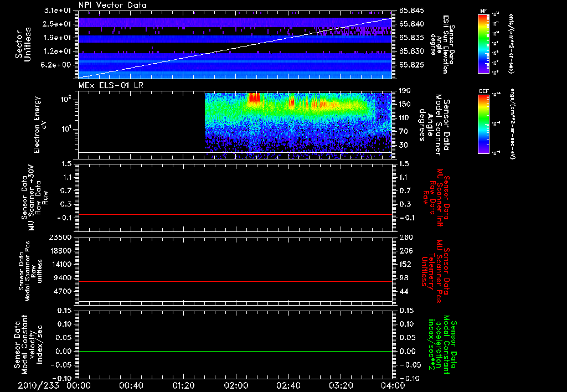Viewport: 567px width, 392px height.
Task: Click the 'ESH Sun Elevation Angle' axis label
Action: click(x=442, y=44)
